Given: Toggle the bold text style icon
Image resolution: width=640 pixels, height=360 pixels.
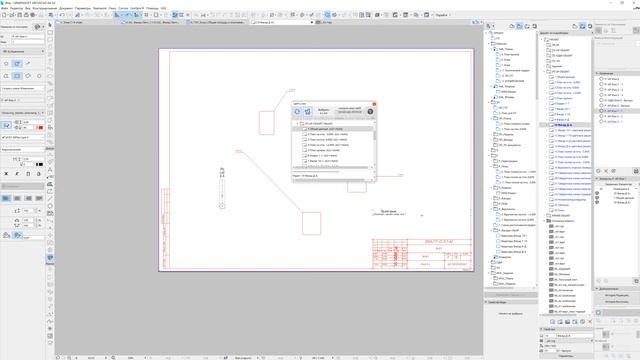Looking at the screenshot, I should pos(6,173).
